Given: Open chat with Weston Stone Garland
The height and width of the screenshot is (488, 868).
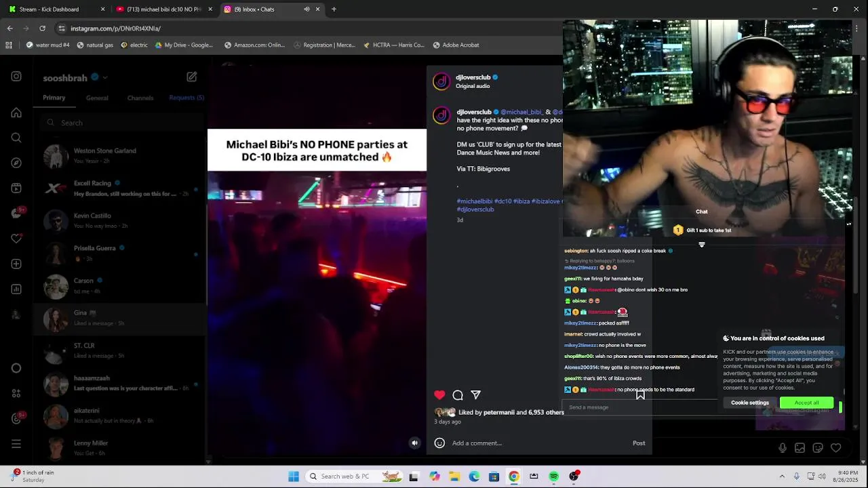Looking at the screenshot, I should pyautogui.click(x=119, y=156).
